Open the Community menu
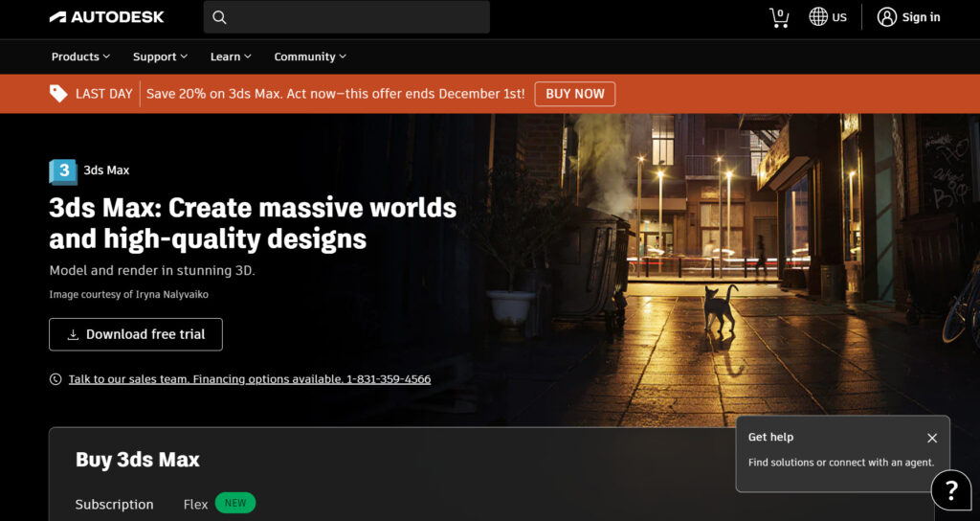This screenshot has width=980, height=521. pyautogui.click(x=310, y=57)
